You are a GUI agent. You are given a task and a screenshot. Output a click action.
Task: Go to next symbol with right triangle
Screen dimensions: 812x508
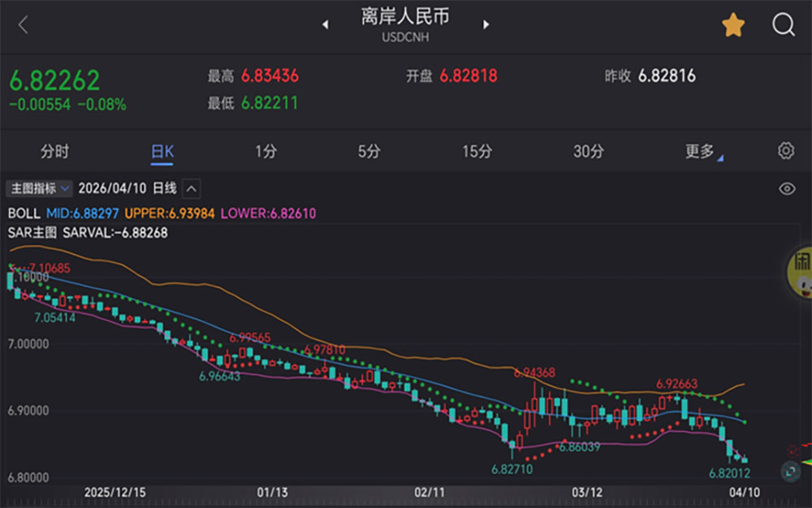pyautogui.click(x=486, y=25)
